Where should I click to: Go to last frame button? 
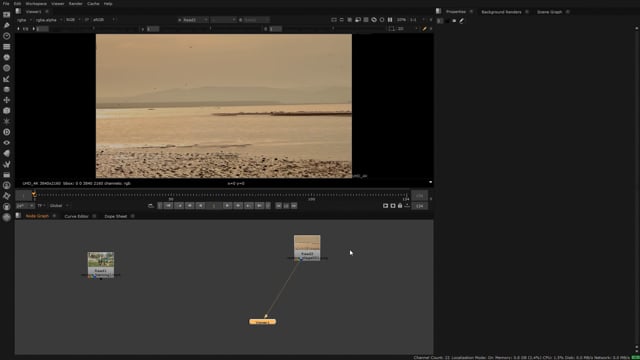[x=259, y=206]
